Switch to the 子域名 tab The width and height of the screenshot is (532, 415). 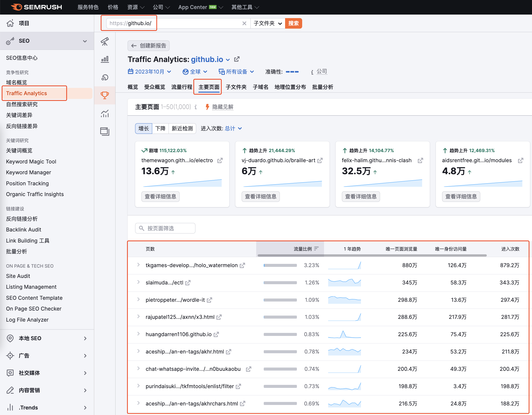point(260,87)
